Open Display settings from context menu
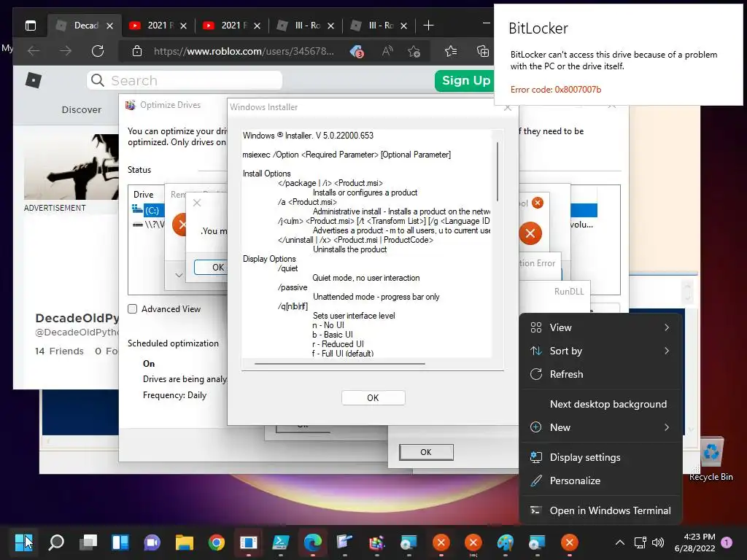 pos(600,457)
